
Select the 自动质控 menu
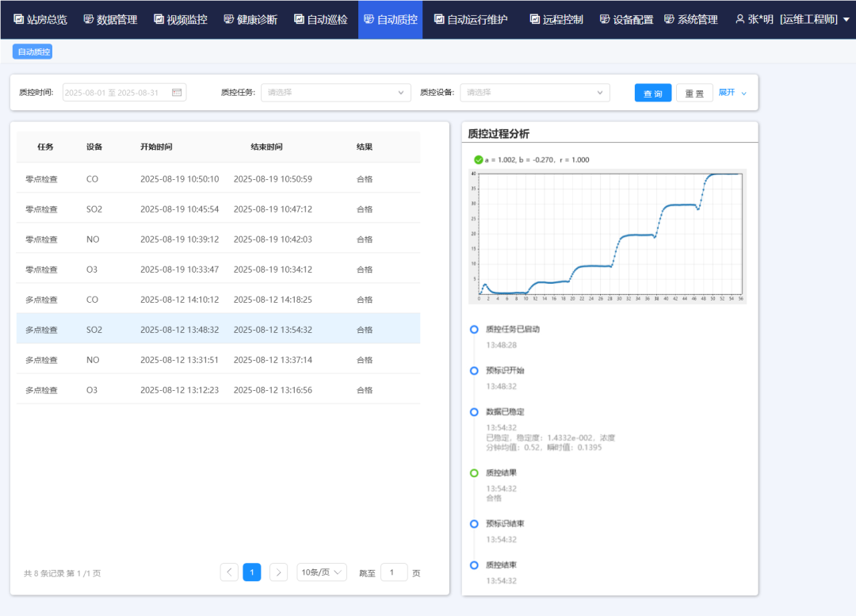click(390, 20)
